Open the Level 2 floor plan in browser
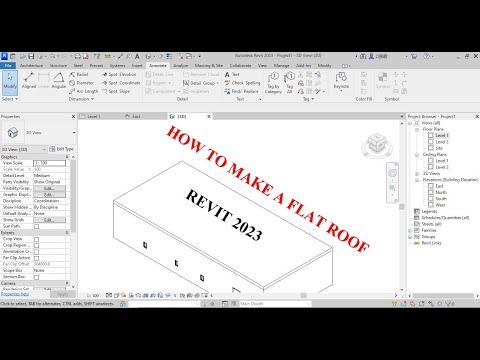The width and height of the screenshot is (480, 360). (442, 142)
